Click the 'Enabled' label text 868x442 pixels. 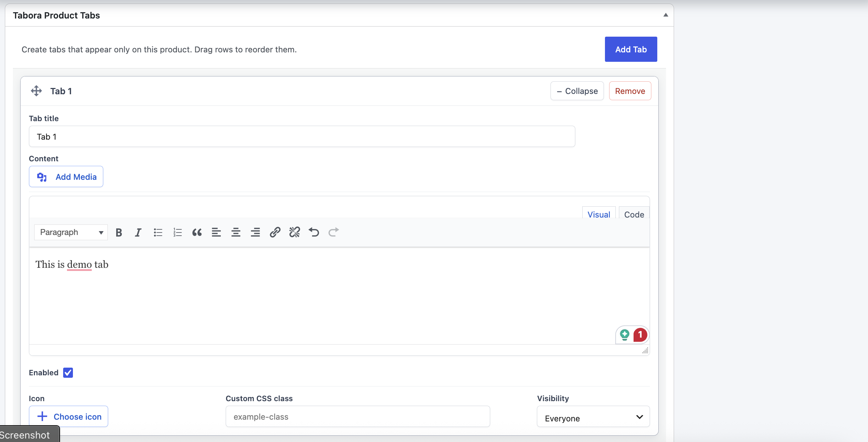click(x=44, y=373)
